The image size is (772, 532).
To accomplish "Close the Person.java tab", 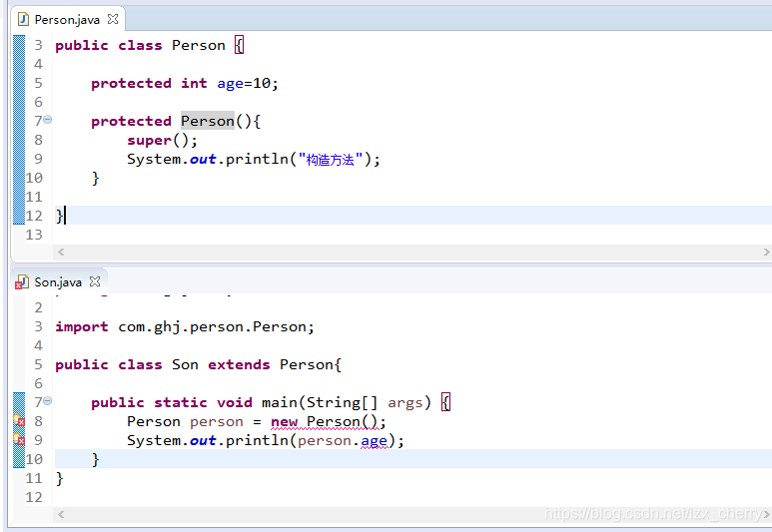I will [x=113, y=19].
